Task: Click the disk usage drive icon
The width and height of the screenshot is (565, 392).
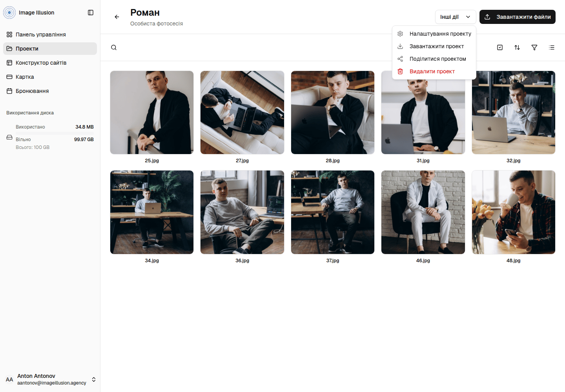Action: pos(9,137)
